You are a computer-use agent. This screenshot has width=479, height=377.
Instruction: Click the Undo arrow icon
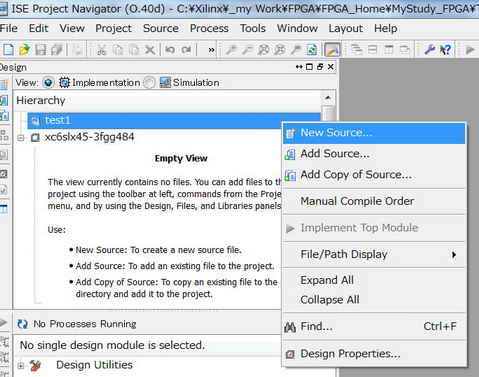tap(170, 50)
